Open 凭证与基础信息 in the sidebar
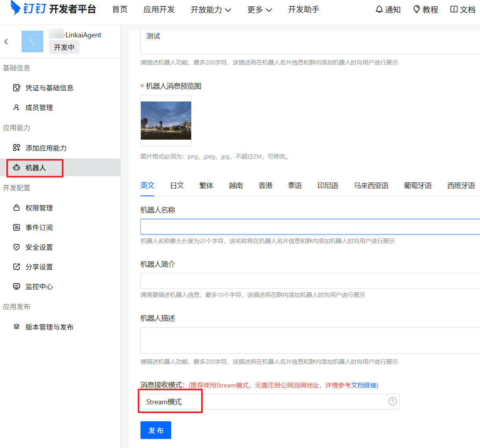Screen dimensions: 480x448 pos(49,88)
